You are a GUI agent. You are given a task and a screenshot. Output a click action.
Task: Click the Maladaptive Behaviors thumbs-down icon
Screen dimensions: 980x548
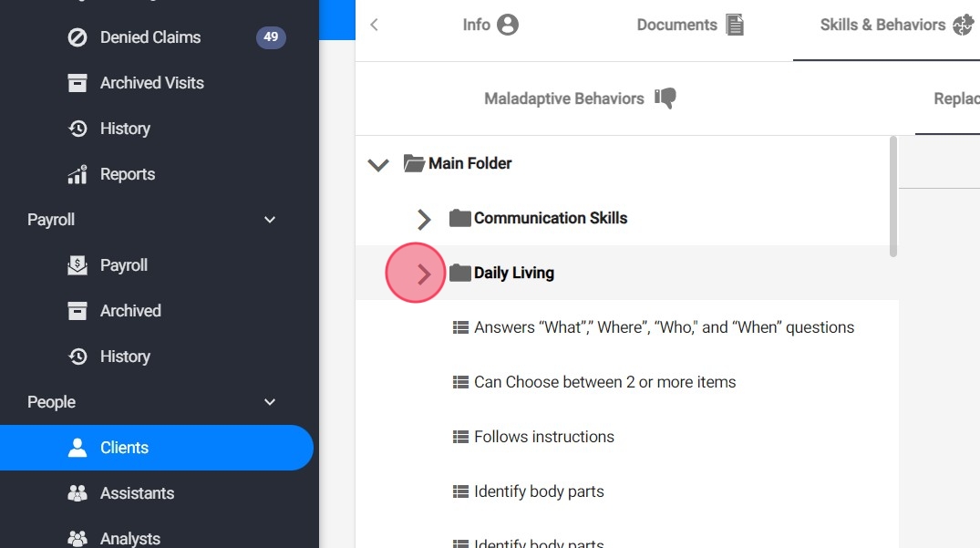(665, 98)
